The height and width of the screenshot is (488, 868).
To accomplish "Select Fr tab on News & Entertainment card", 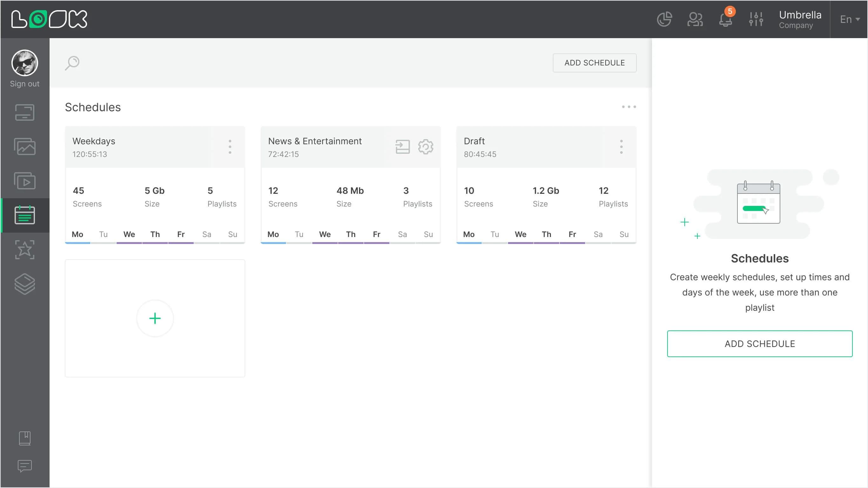I will [377, 234].
